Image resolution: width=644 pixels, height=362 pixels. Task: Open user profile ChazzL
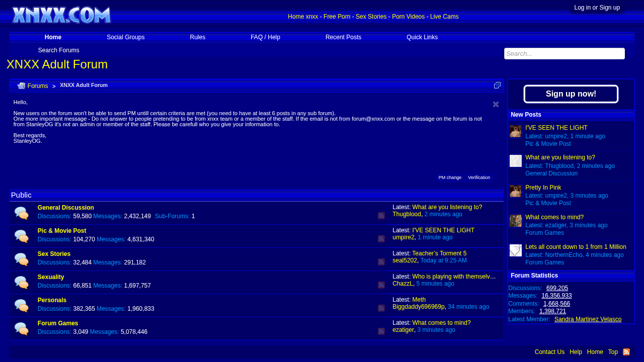(403, 284)
